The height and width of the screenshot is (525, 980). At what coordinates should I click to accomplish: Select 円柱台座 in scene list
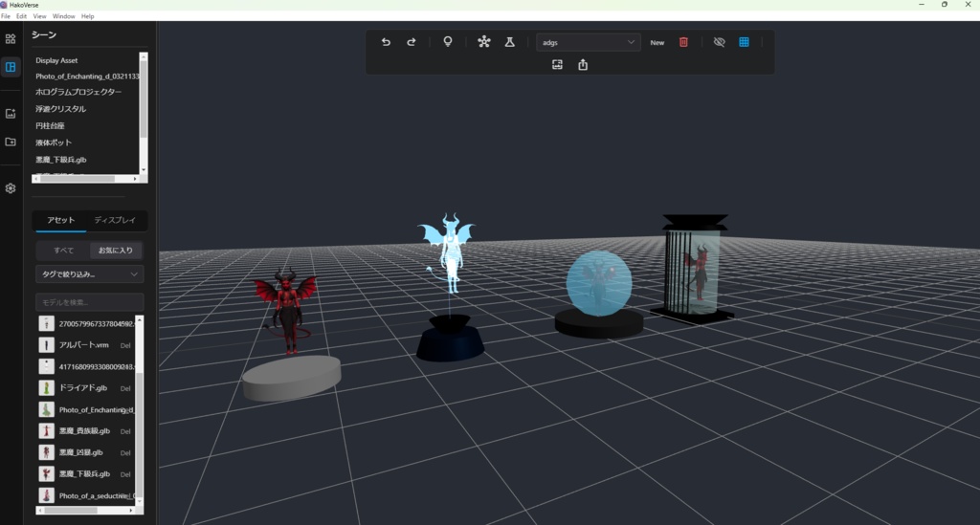tap(50, 125)
